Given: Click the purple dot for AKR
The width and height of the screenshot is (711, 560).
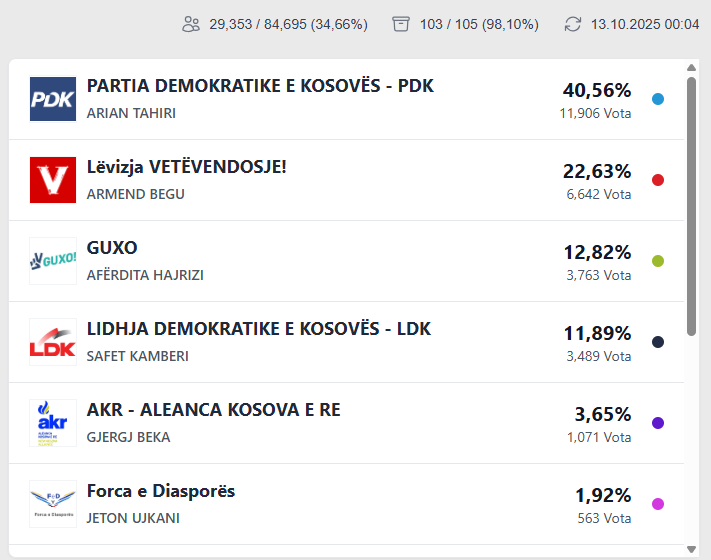Looking at the screenshot, I should click(657, 423).
